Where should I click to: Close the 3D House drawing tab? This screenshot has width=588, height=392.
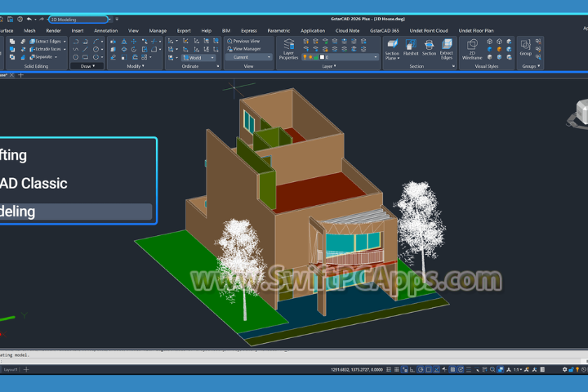click(x=11, y=75)
